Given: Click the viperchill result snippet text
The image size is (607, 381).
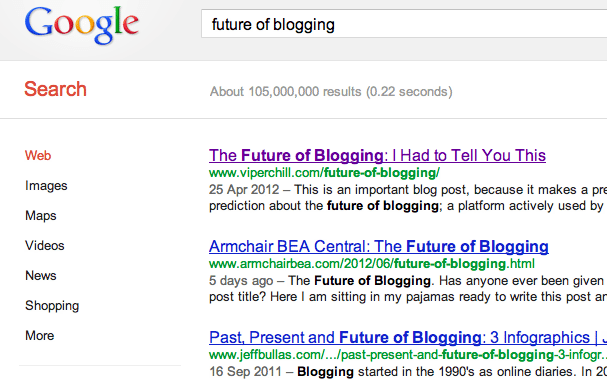Looking at the screenshot, I should 408,198.
